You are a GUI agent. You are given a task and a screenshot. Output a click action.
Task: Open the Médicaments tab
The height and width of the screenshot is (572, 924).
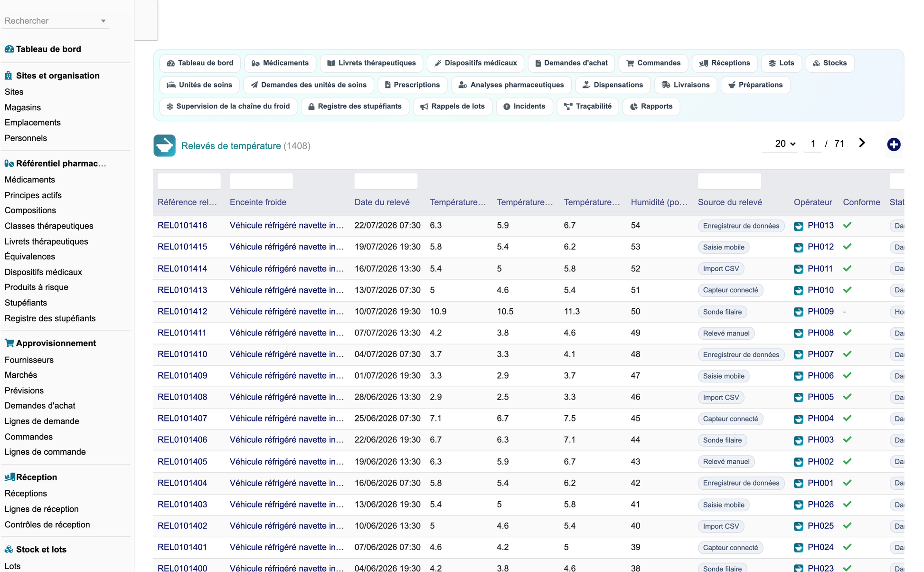click(281, 63)
